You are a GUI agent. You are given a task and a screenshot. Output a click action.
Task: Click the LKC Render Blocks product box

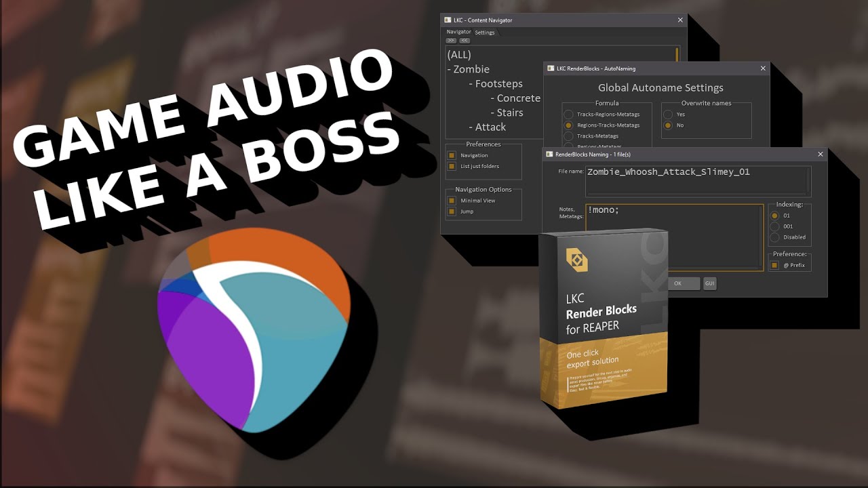click(604, 319)
